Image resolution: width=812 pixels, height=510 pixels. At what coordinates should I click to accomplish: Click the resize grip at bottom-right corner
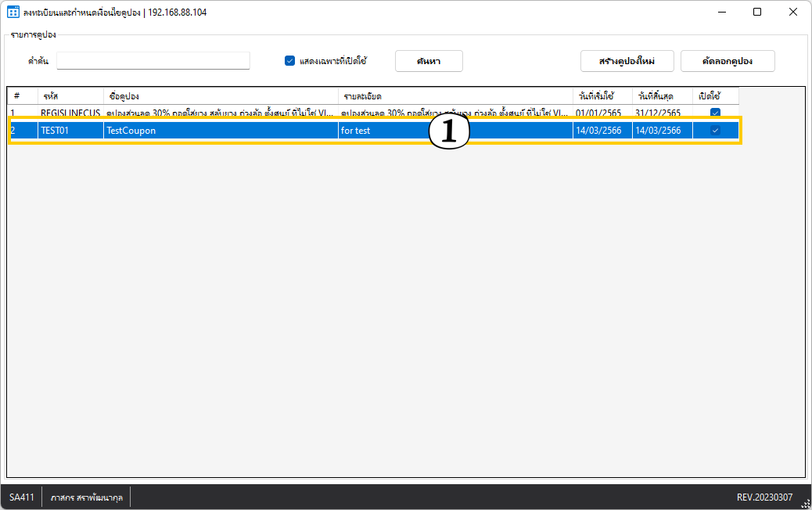tap(805, 503)
